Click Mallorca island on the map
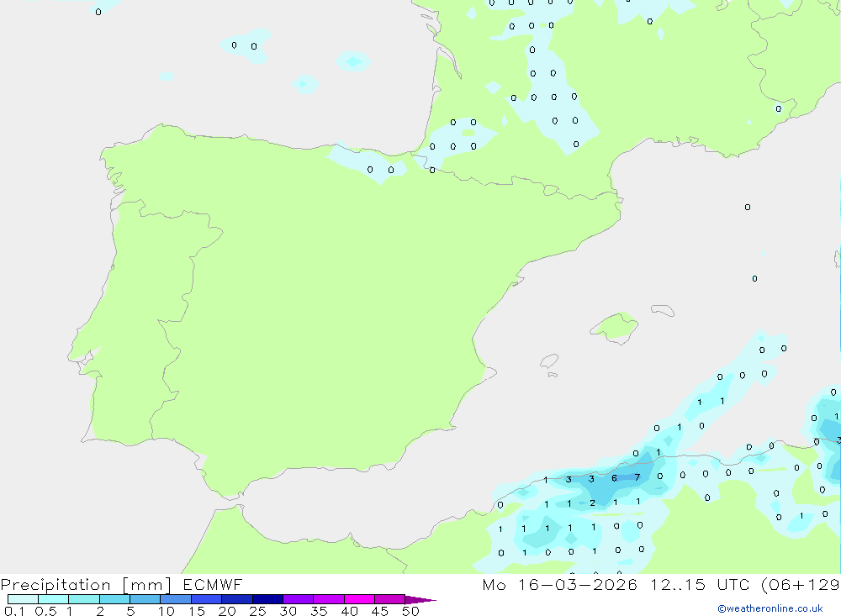This screenshot has width=841, height=616. point(615,327)
